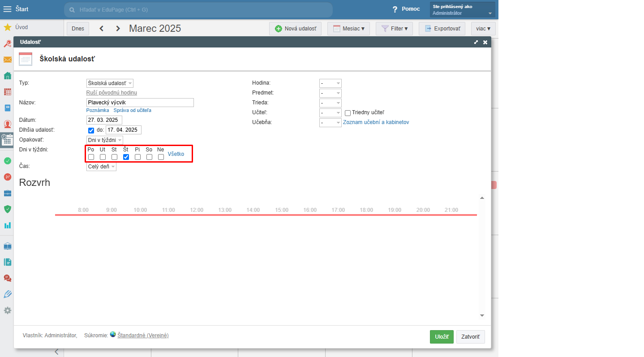Toggle the Dlhšia udalosť checkbox

tap(91, 130)
